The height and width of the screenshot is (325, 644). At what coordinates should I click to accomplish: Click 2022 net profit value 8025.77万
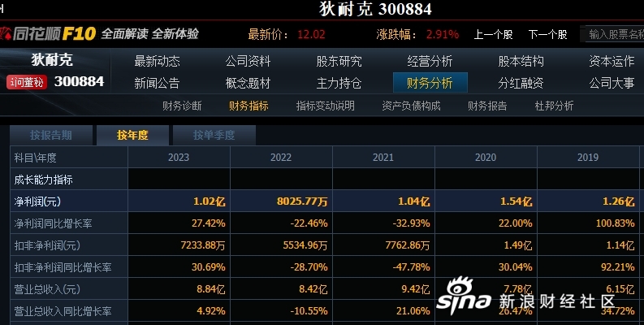[x=302, y=201]
